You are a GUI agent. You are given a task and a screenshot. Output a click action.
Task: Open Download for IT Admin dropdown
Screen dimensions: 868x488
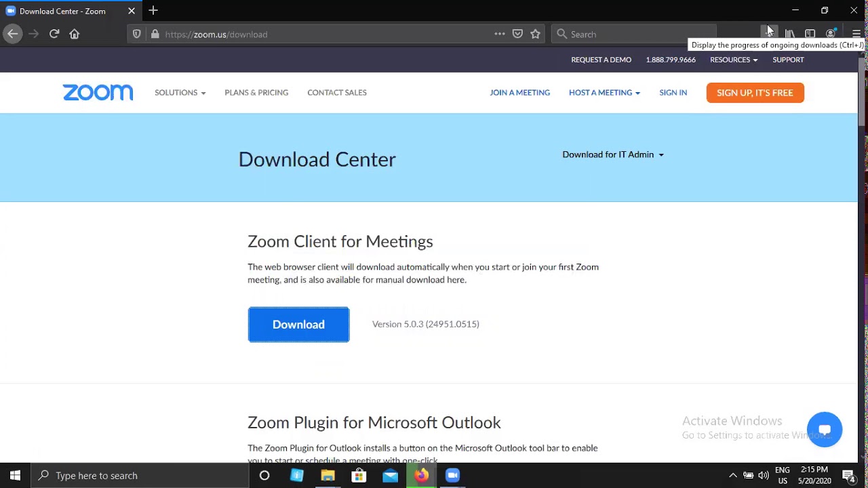coord(613,155)
